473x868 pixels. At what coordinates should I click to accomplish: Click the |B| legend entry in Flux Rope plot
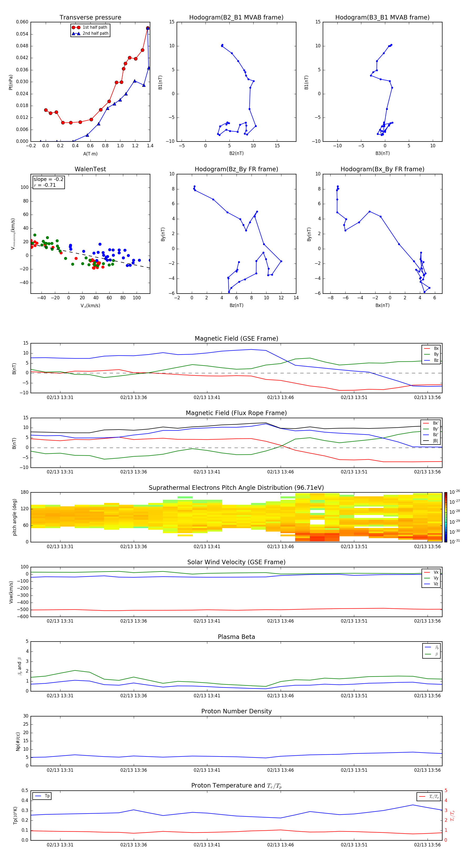point(431,441)
